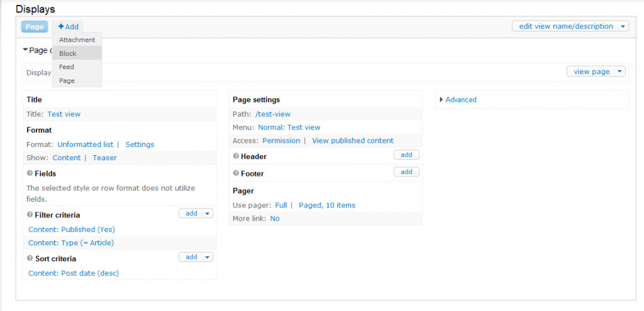Viewport: 644px width, 311px height.
Task: Open format Settings link
Action: [140, 145]
